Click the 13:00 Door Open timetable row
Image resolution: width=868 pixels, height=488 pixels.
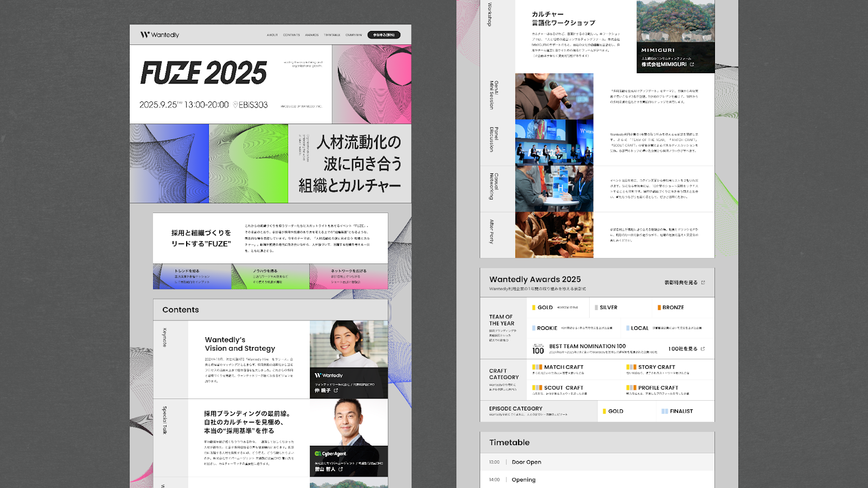(597, 462)
